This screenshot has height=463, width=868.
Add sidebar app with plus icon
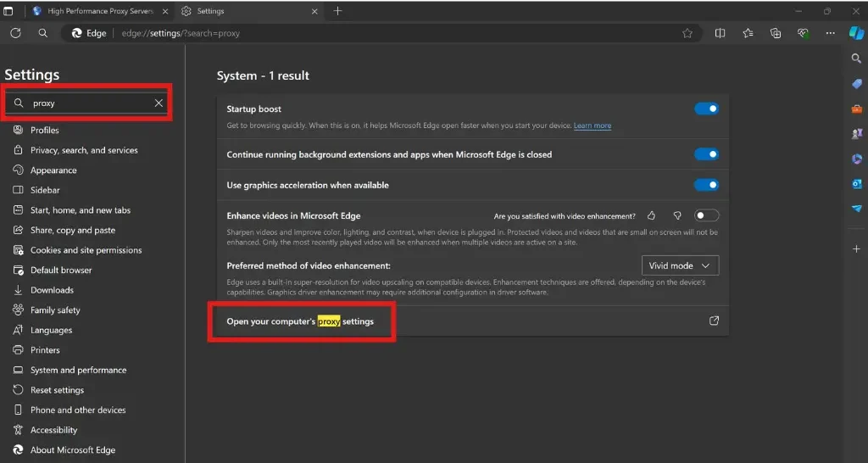click(856, 249)
